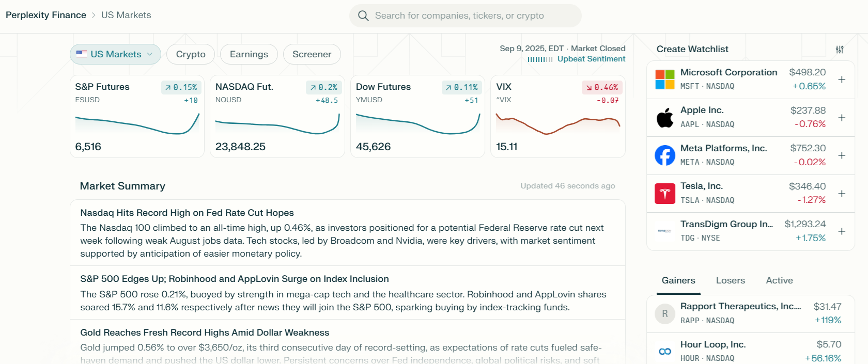This screenshot has width=868, height=364.
Task: Click the Upbeat Sentiment link
Action: (591, 59)
